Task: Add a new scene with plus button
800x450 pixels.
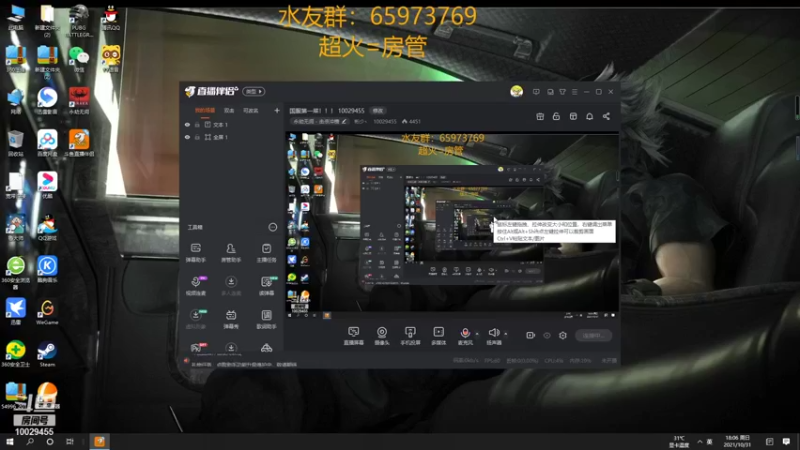Action: click(277, 110)
